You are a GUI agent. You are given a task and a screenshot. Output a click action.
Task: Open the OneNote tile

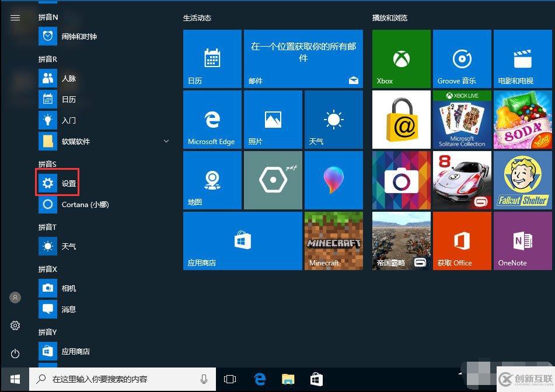click(523, 241)
